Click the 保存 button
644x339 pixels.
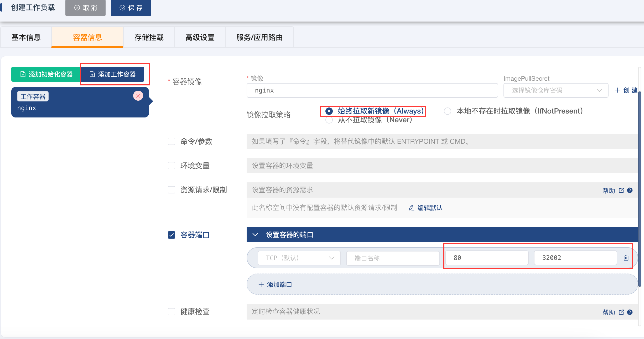(131, 8)
